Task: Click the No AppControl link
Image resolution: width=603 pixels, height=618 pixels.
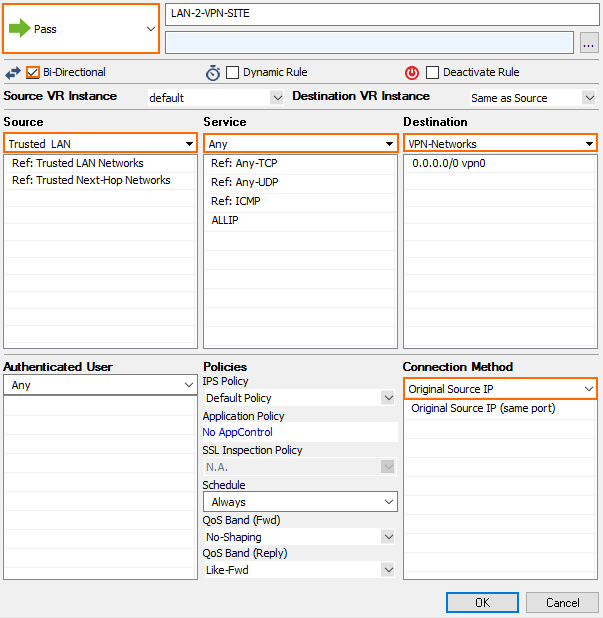Action: click(237, 432)
